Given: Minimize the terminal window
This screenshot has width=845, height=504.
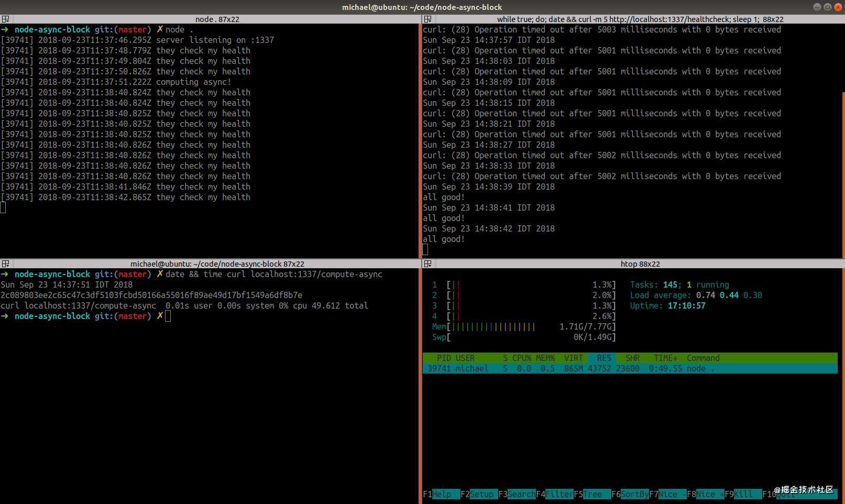Looking at the screenshot, I should pyautogui.click(x=817, y=7).
